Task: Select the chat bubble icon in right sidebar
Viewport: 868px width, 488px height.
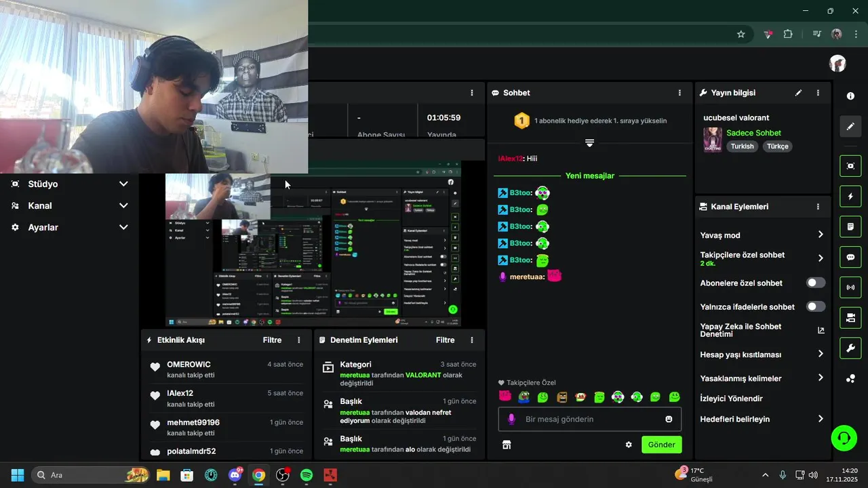Action: pyautogui.click(x=850, y=258)
